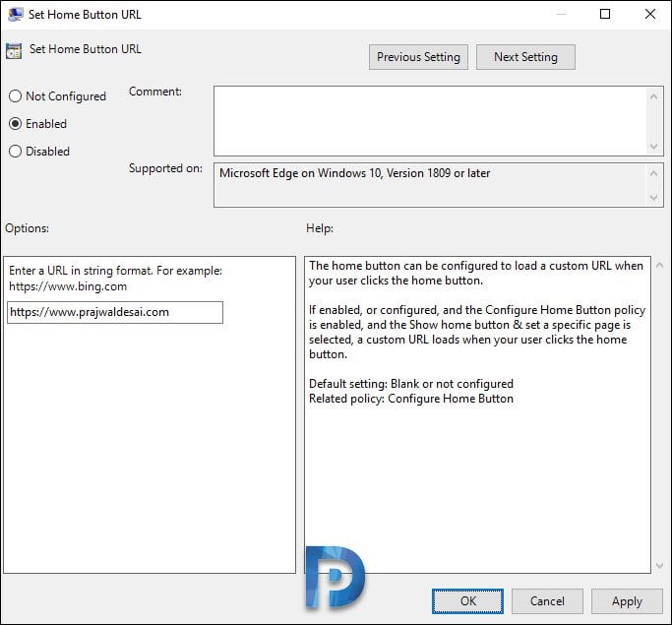Maximize the Set Home Button URL window
This screenshot has height=625, width=672.
point(605,14)
